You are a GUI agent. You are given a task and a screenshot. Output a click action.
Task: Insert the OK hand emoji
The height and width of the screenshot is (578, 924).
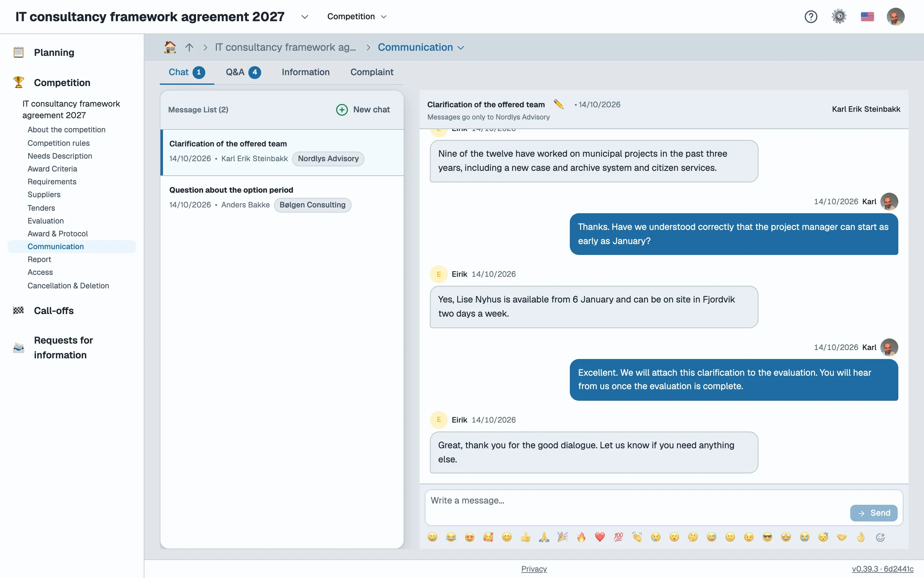click(860, 537)
